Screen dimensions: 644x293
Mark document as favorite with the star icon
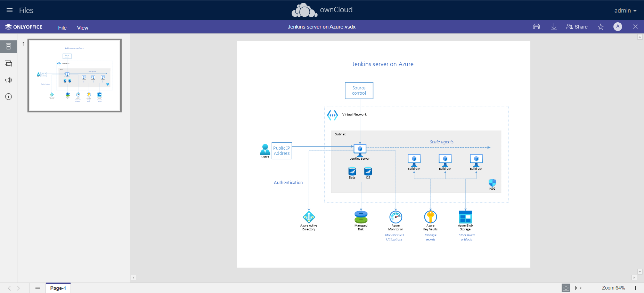[601, 27]
